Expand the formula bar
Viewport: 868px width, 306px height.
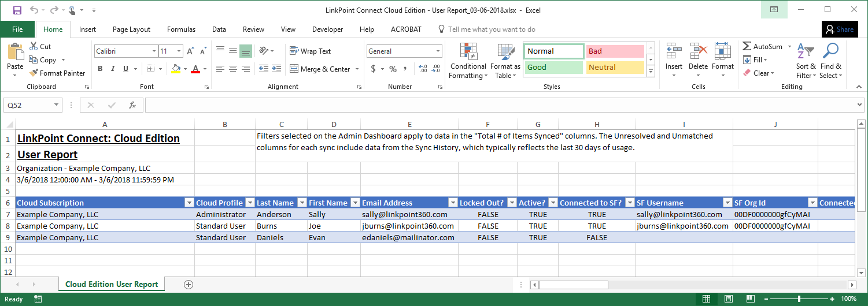coord(859,105)
